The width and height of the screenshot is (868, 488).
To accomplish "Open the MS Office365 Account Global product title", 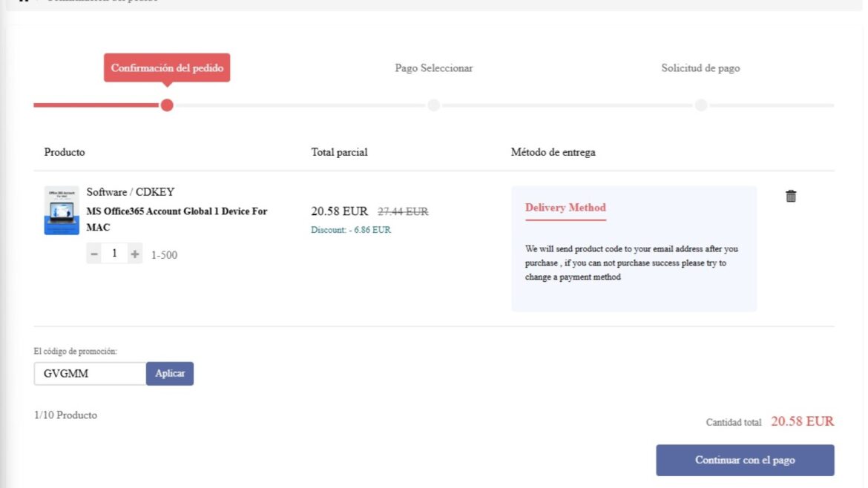I will coord(177,219).
